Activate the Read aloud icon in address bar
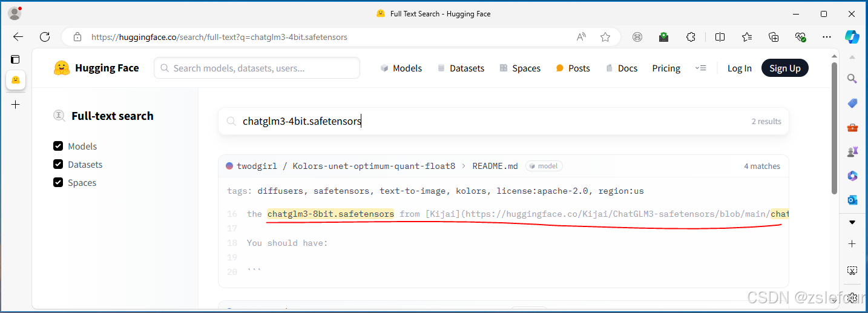 click(x=581, y=37)
